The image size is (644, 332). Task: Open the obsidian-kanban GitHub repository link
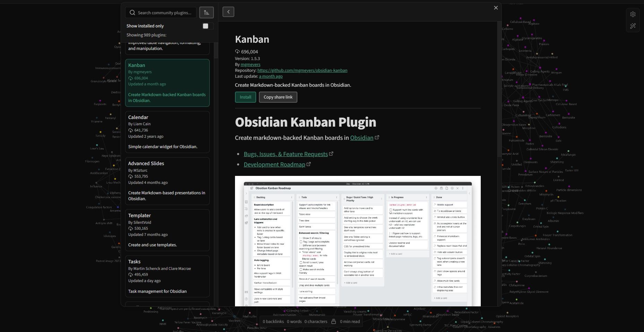(x=302, y=70)
